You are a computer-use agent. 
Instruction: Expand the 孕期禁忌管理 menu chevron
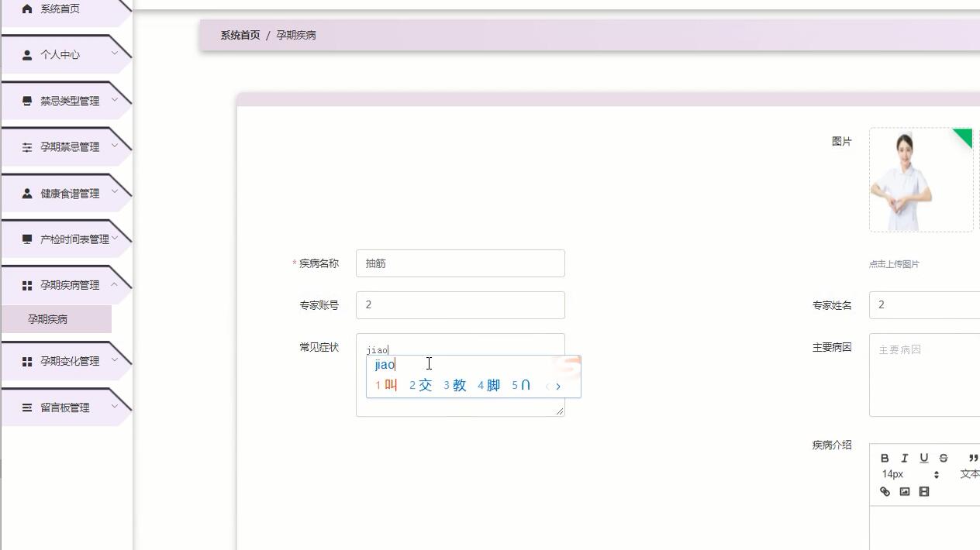pyautogui.click(x=115, y=145)
